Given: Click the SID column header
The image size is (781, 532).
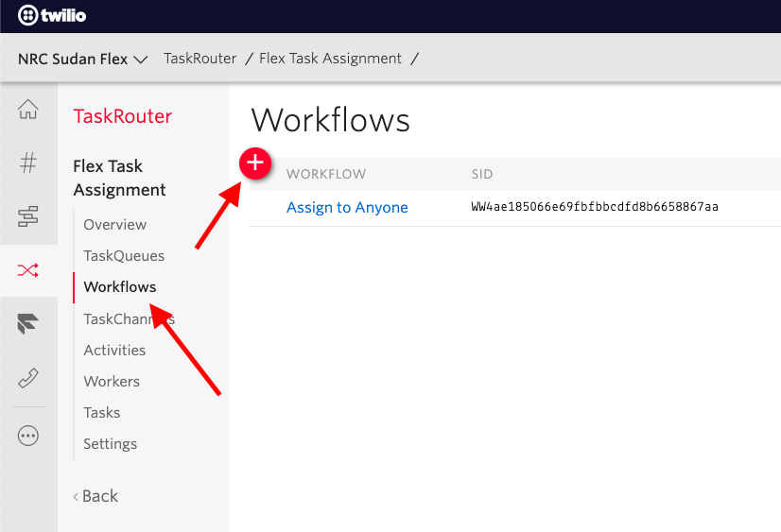Looking at the screenshot, I should coord(482,174).
